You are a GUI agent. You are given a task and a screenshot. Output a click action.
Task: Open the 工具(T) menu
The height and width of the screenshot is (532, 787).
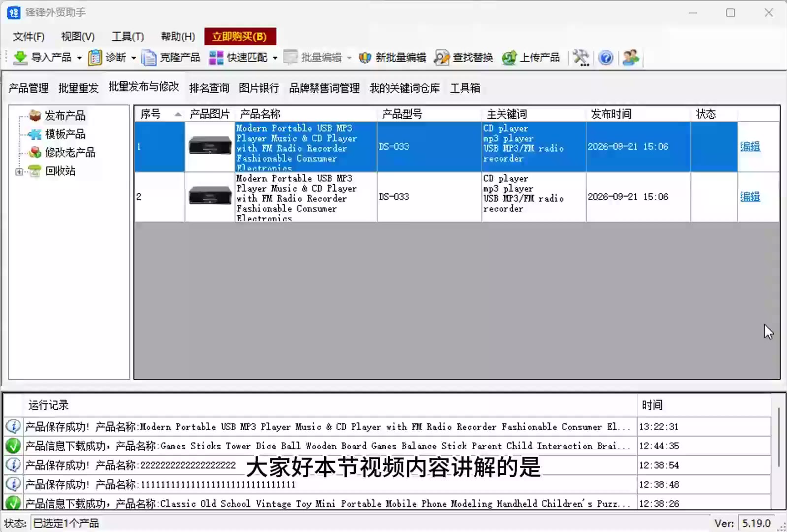(x=128, y=36)
